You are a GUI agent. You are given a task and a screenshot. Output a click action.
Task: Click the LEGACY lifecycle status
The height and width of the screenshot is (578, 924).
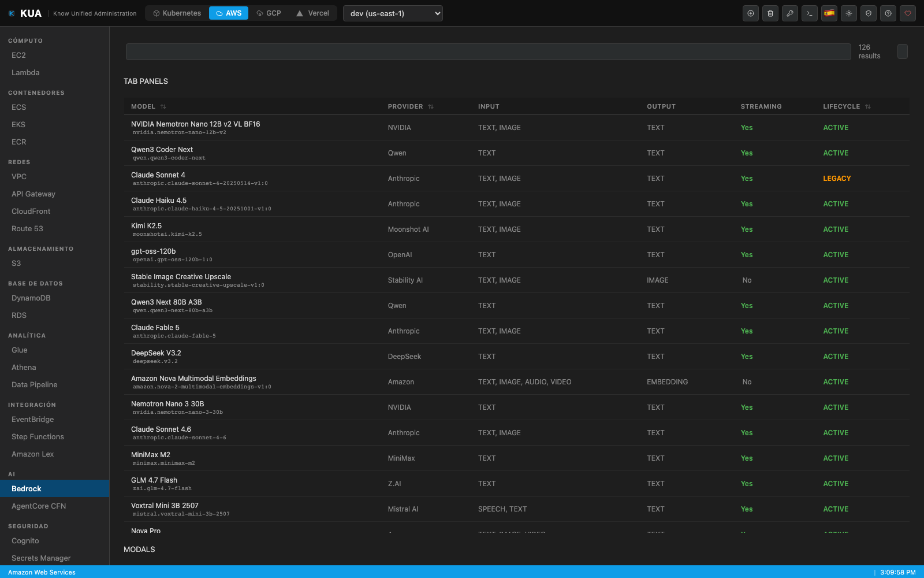coord(837,179)
